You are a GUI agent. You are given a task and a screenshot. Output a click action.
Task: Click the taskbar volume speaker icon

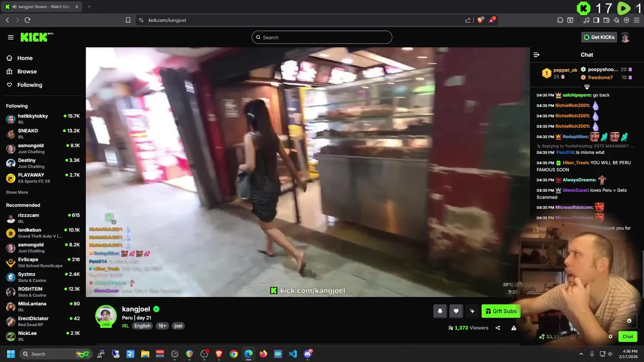[x=610, y=354]
